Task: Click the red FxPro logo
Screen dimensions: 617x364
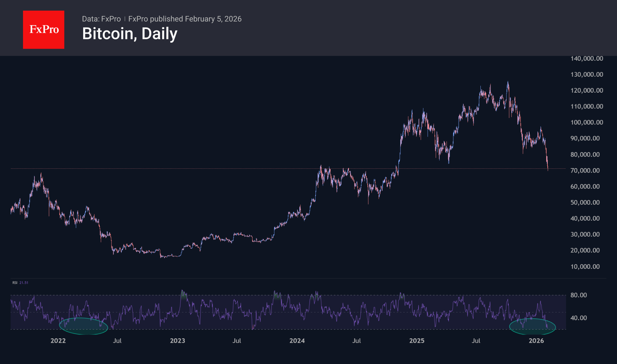Action: click(x=44, y=29)
